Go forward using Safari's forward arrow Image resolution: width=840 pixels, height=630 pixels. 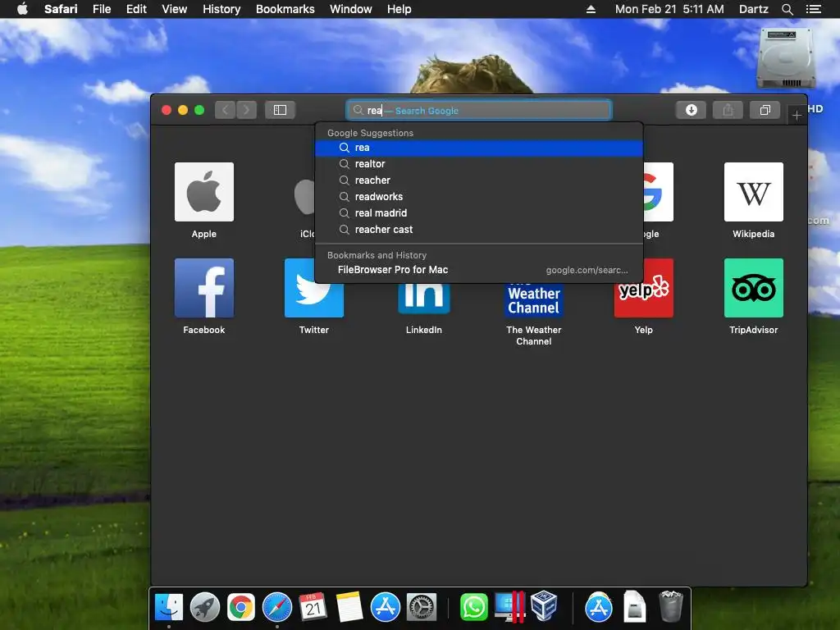click(x=246, y=110)
